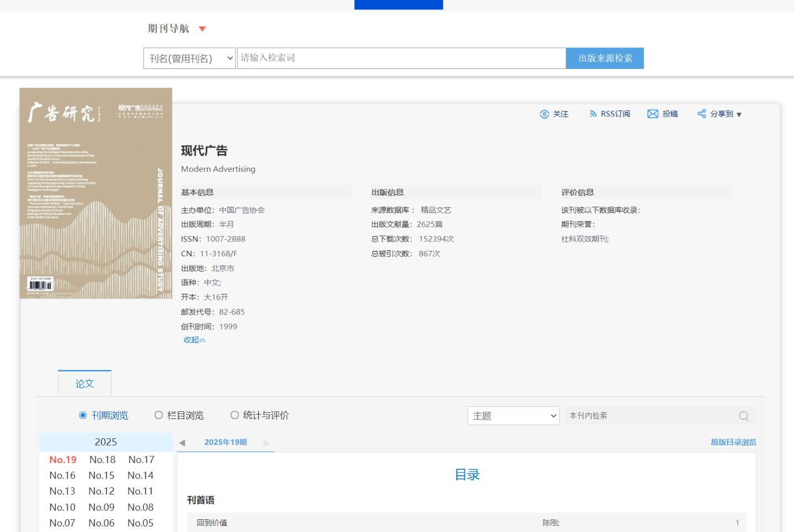Click the red triangle beside 期刊导航
This screenshot has height=532, width=794.
(x=202, y=29)
